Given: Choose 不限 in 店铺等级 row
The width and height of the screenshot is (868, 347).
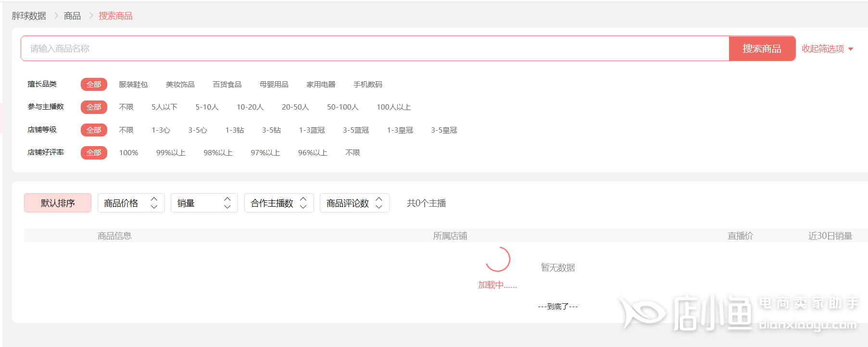Looking at the screenshot, I should 126,130.
